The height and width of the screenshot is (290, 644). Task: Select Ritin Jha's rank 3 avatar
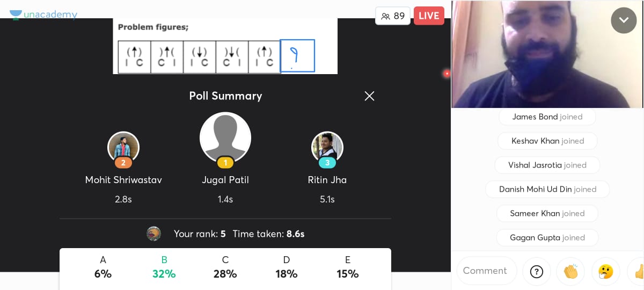point(327,147)
